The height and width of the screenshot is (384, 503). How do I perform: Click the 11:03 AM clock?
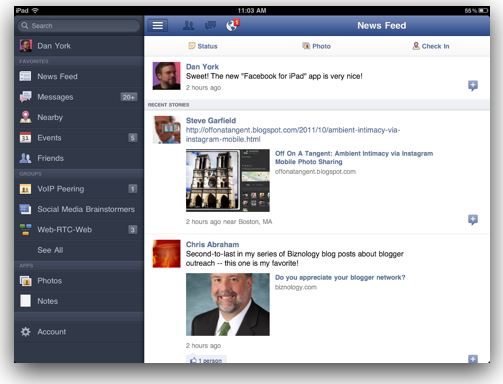tap(252, 11)
